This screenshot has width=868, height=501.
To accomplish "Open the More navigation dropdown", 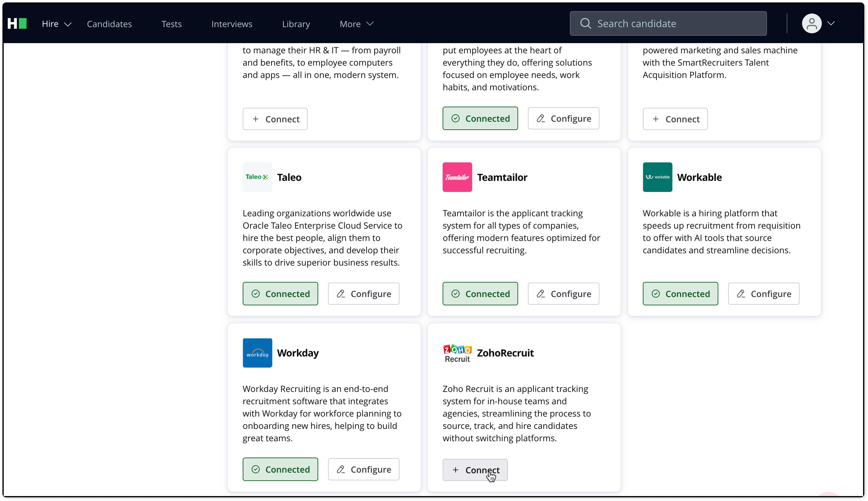I will (x=356, y=24).
